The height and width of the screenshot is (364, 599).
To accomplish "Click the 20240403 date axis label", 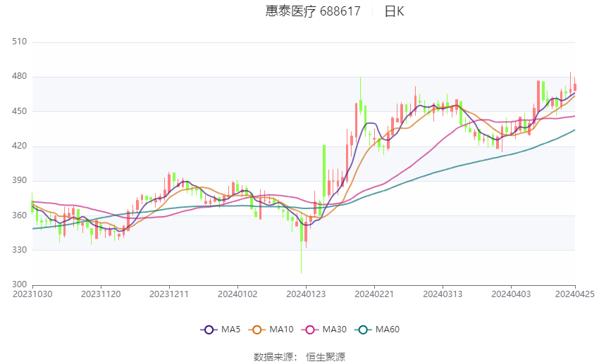I will point(511,294).
